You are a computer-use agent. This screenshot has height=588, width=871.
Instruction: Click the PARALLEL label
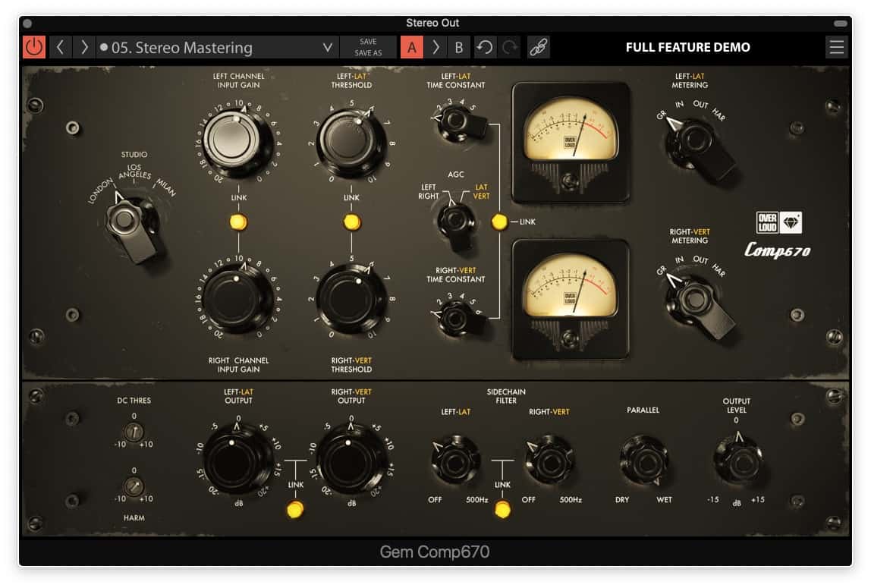pos(643,410)
